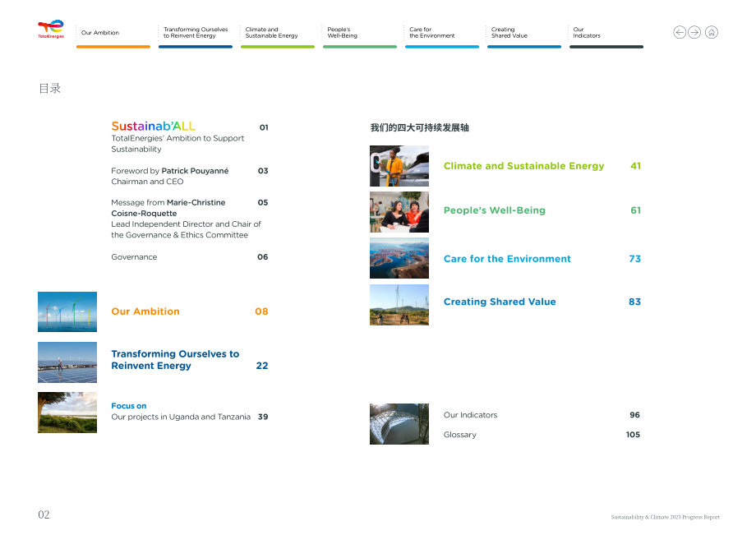
Task: Open the Our Ambition tab
Action: point(113,35)
